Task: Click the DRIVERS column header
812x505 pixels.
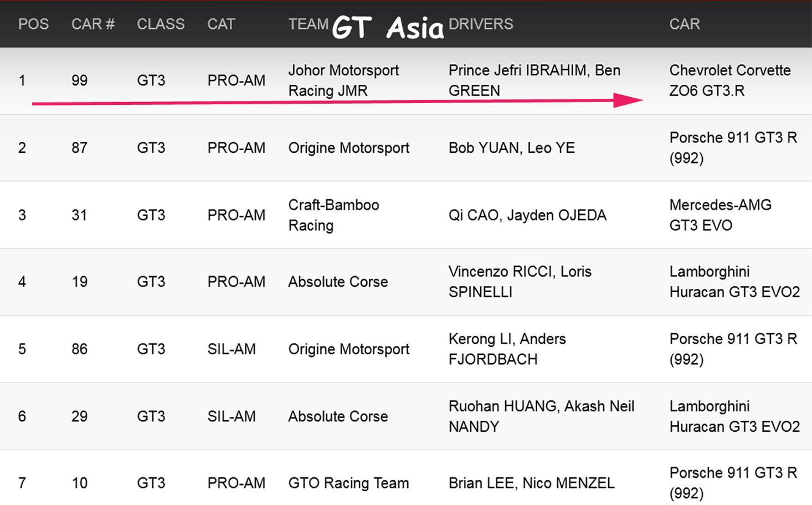Action: 481,24
